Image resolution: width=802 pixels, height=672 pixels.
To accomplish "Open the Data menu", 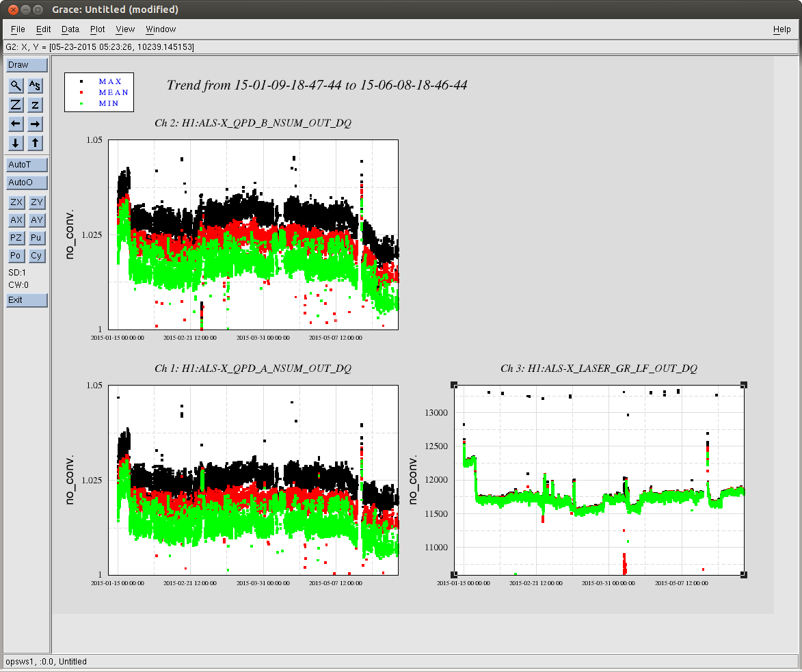I will [70, 29].
